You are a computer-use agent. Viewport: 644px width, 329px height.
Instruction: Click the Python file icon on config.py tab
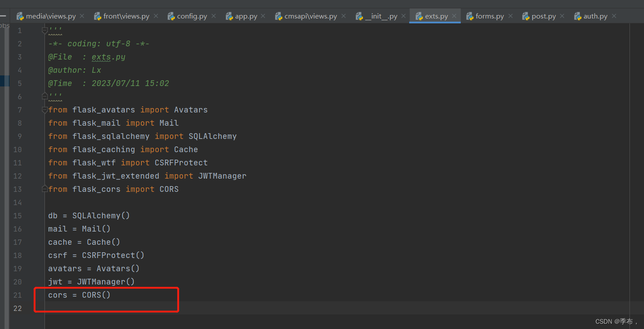171,16
